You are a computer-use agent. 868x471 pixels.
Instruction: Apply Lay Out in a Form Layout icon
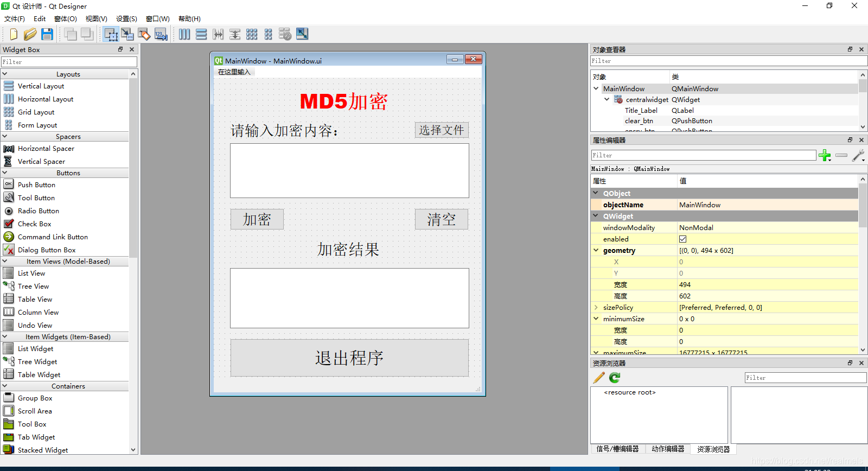click(269, 34)
